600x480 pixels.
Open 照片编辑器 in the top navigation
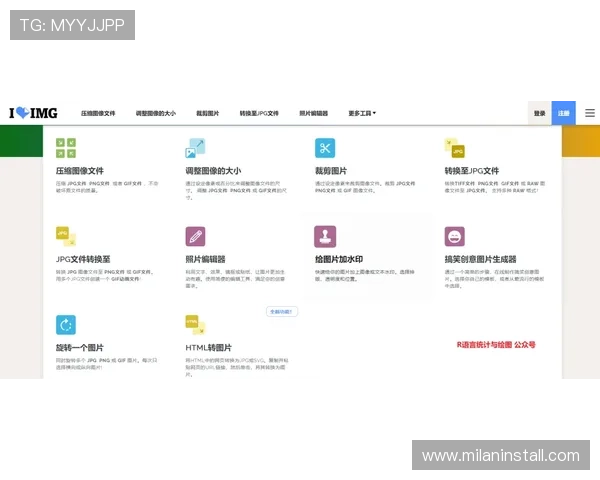tap(313, 113)
